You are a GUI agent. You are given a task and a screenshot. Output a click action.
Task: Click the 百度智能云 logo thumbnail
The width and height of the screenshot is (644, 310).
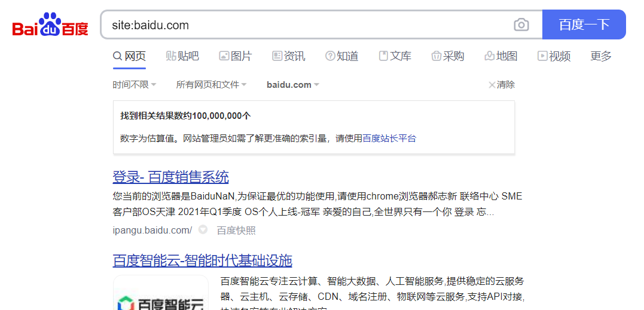click(161, 293)
